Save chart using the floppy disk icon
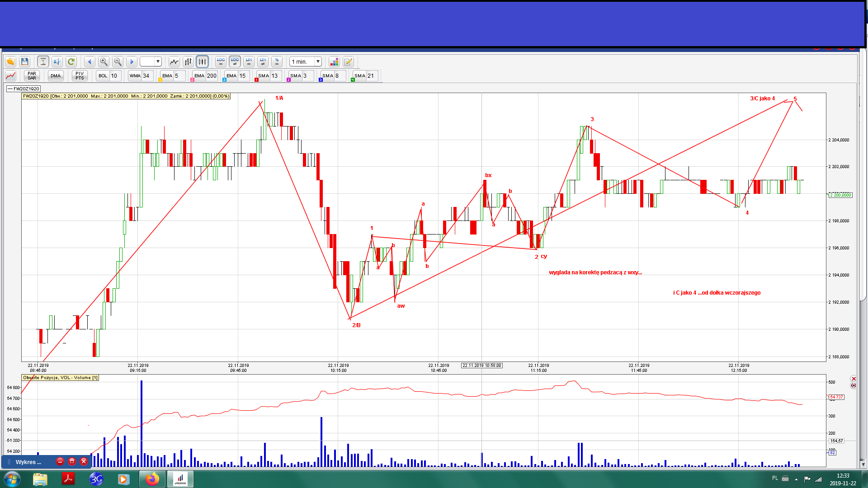This screenshot has width=868, height=488. (x=25, y=61)
